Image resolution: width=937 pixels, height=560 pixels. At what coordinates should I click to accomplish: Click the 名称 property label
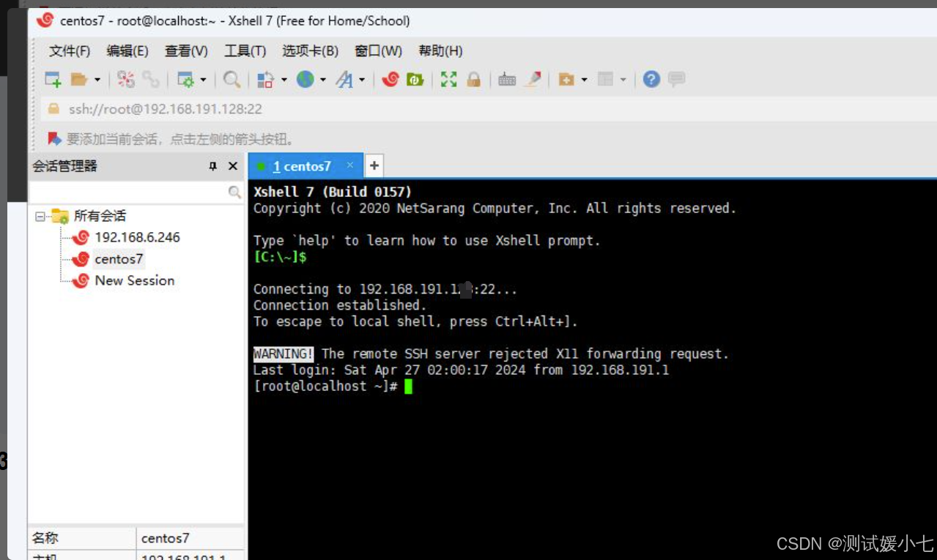coord(45,538)
